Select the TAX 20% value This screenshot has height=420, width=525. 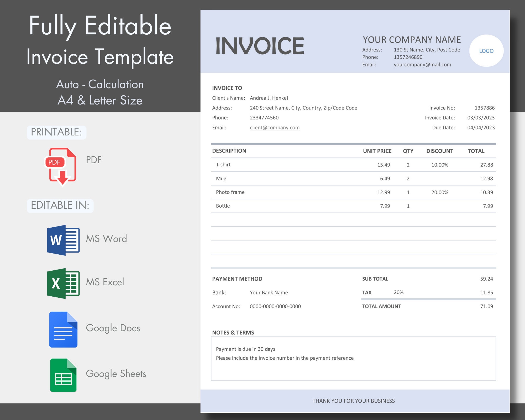coord(399,292)
